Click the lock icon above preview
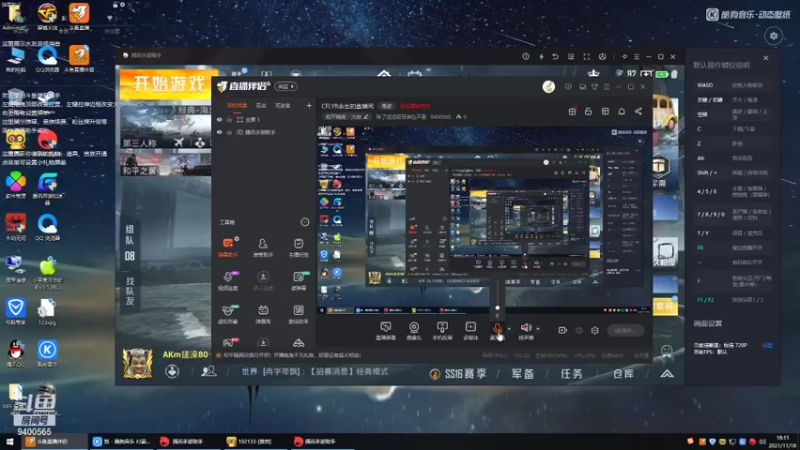 coord(588,111)
